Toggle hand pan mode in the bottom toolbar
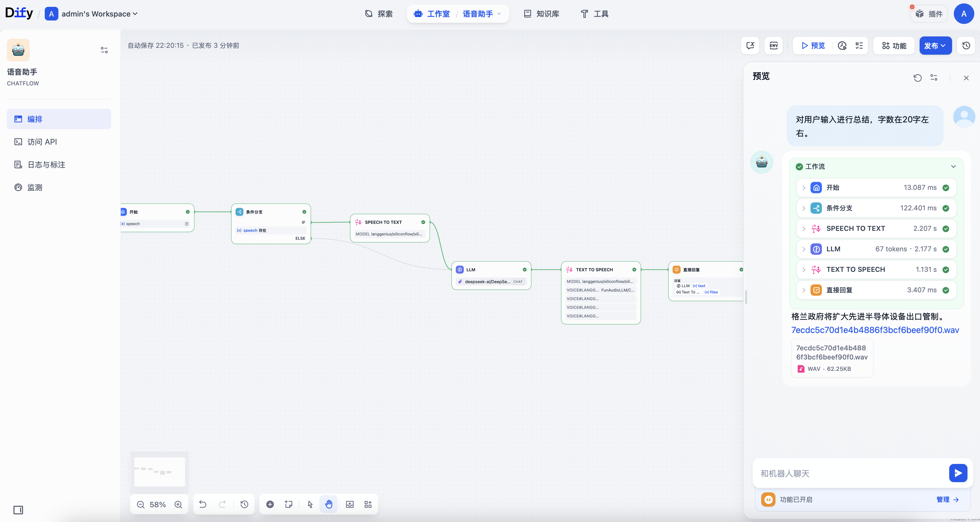This screenshot has width=980, height=522. coord(329,505)
